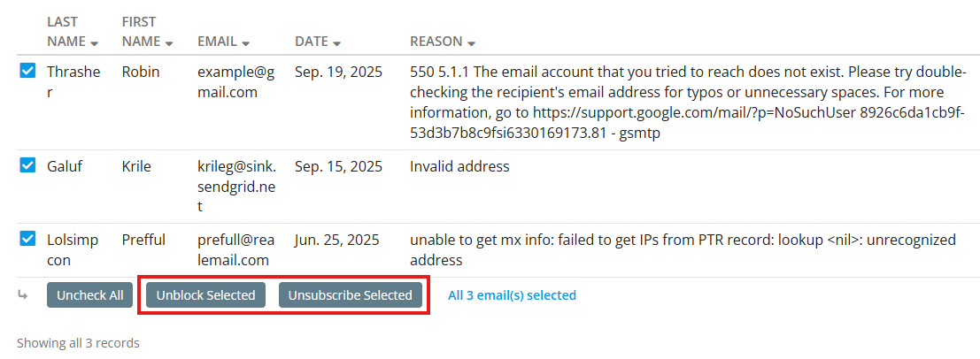Click the example@gmail.com email cell
Screen dimensions: 980x359
[235, 81]
